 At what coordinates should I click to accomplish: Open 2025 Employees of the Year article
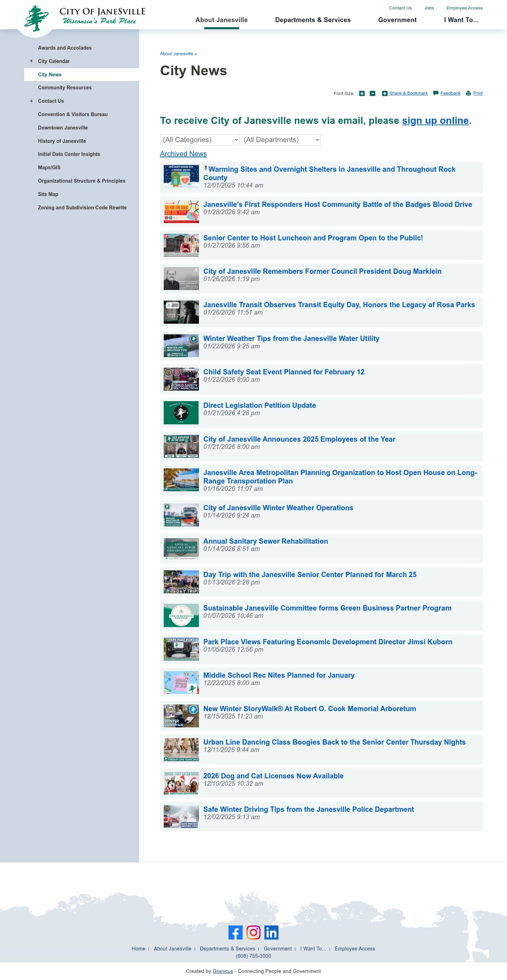click(299, 439)
